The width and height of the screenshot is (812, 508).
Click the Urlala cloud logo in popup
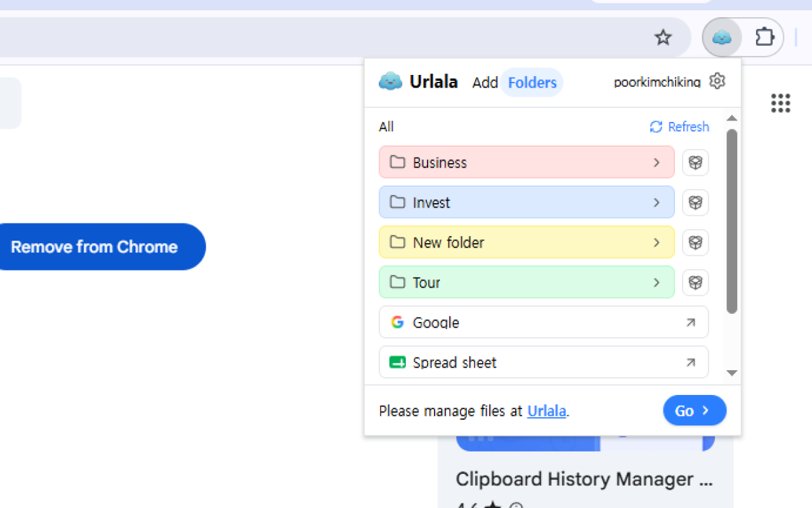390,82
